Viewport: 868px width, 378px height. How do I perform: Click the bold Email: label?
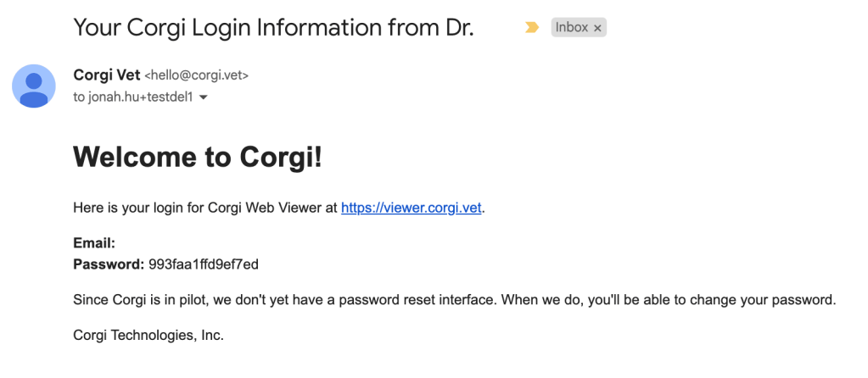pos(94,244)
